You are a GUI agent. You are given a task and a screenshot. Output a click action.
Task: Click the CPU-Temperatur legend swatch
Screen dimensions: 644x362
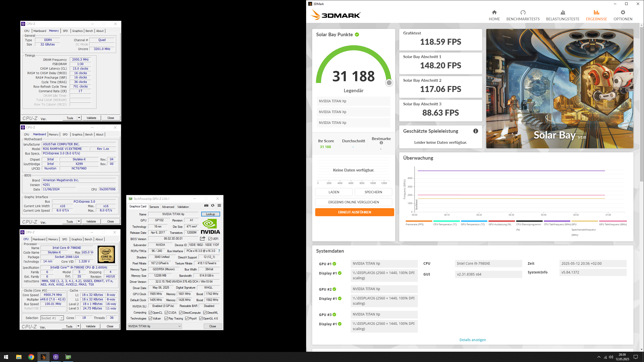tap(446, 221)
